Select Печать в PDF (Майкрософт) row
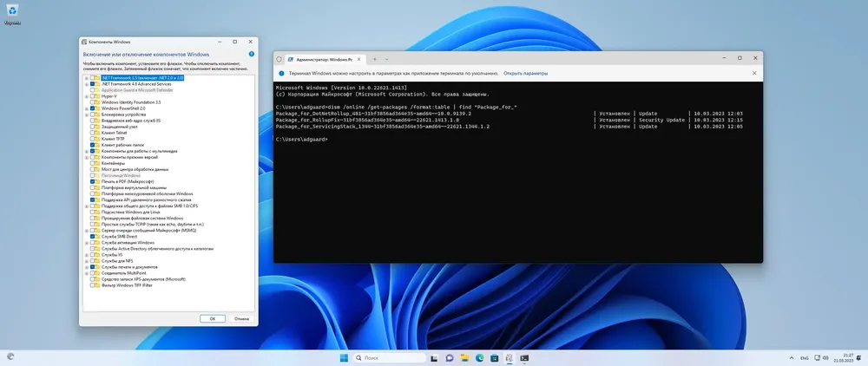 click(128, 181)
